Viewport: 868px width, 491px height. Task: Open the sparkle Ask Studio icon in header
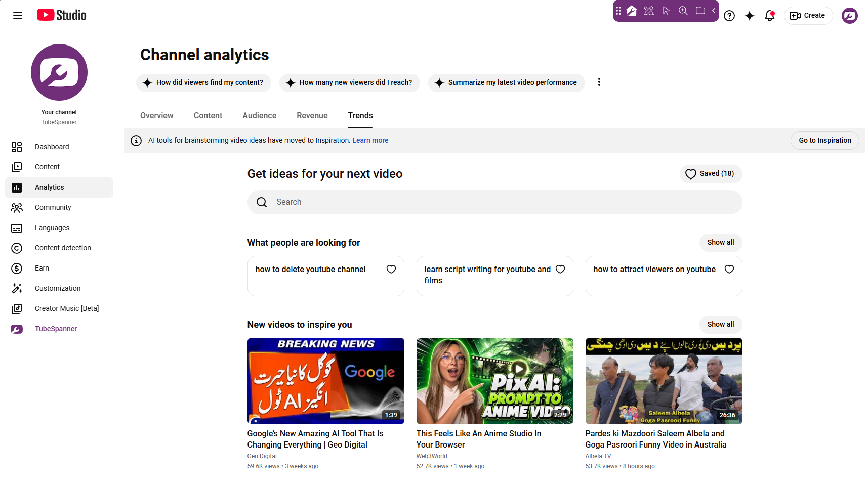coord(750,16)
